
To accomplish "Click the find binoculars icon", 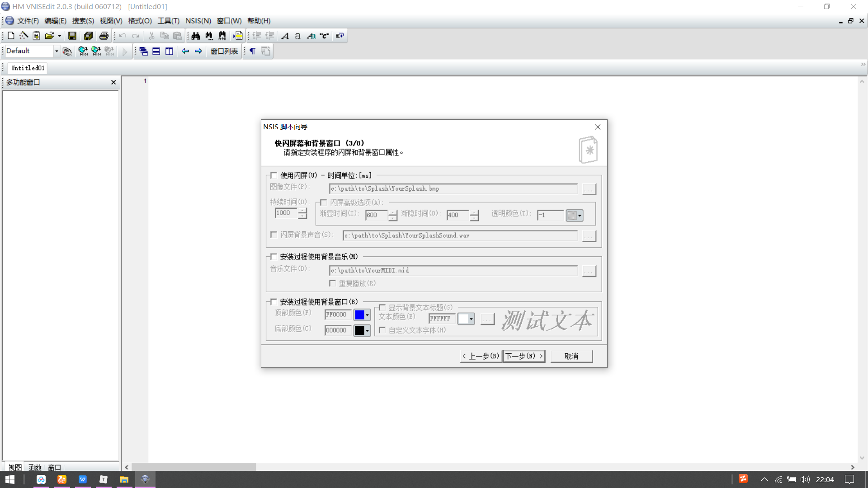I will (x=196, y=36).
